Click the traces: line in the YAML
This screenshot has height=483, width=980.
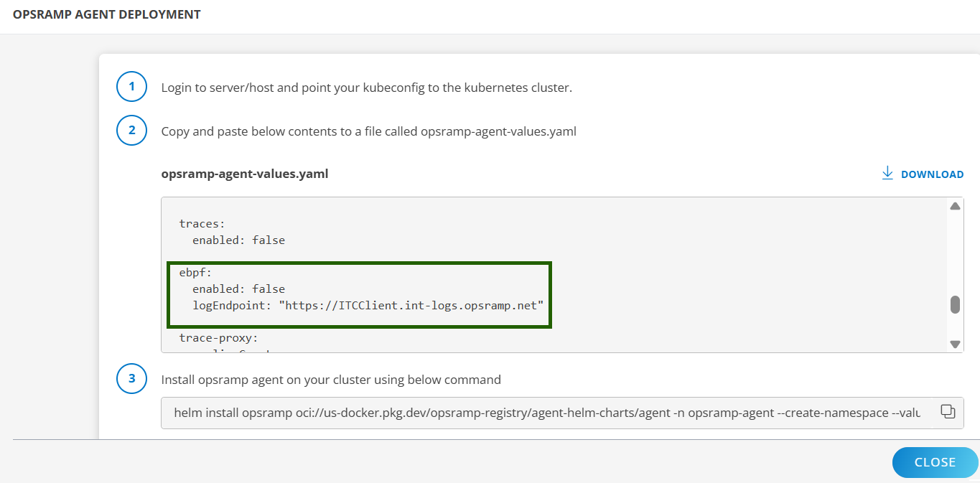[x=202, y=224]
